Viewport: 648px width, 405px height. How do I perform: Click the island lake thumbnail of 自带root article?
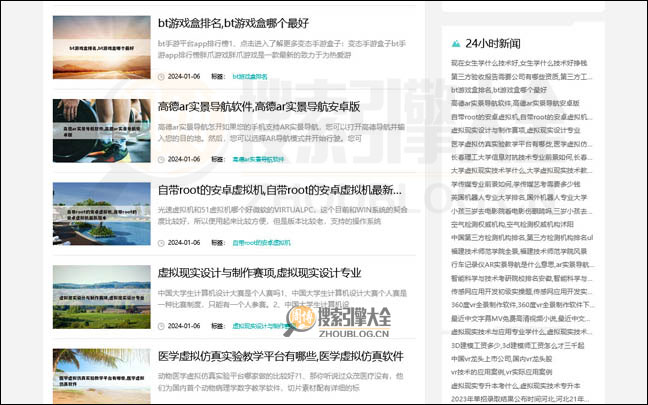[x=102, y=214]
